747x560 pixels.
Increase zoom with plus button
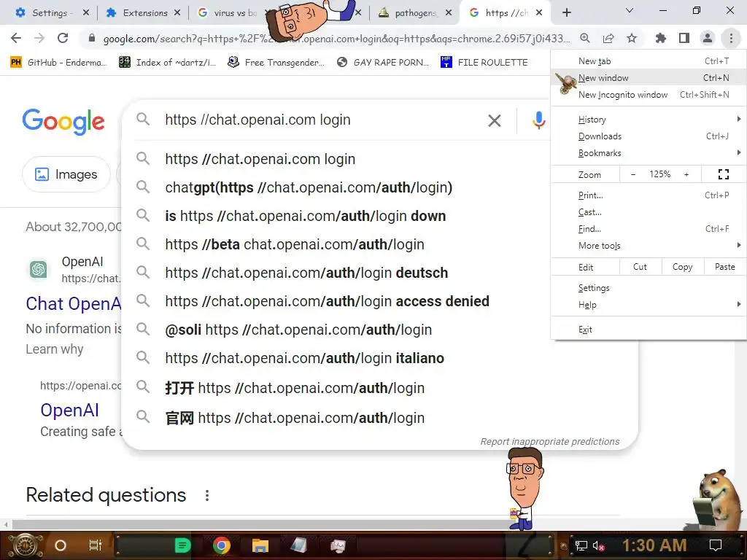point(686,174)
